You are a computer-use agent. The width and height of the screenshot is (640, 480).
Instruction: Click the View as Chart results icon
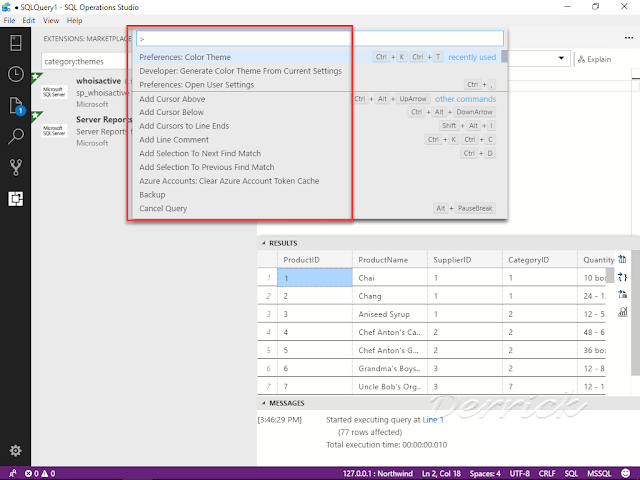[622, 312]
